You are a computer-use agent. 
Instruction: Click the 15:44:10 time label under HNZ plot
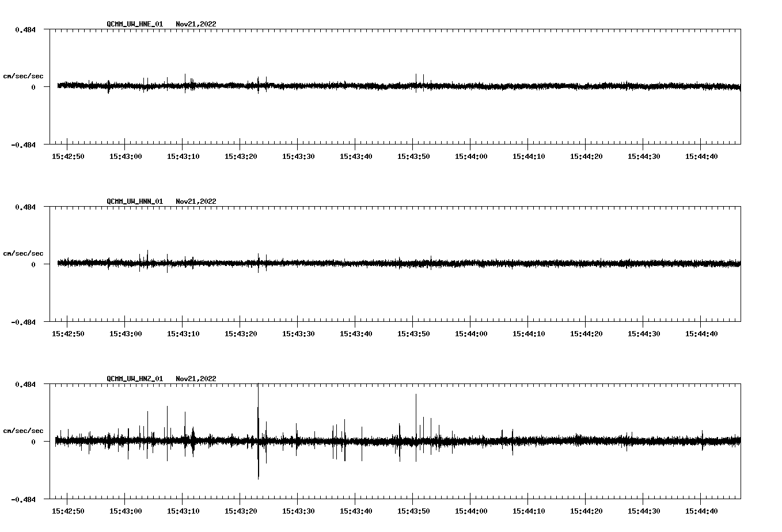click(x=529, y=511)
